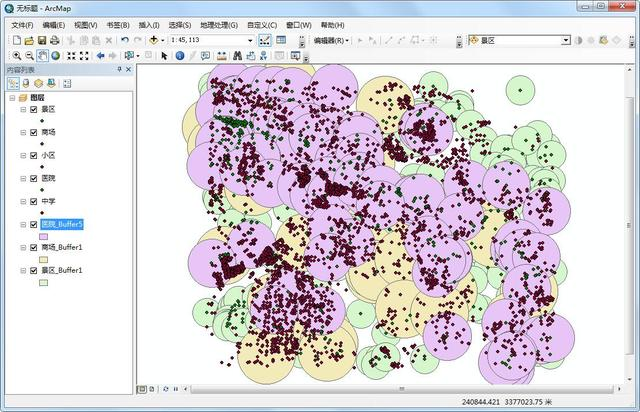Switch to list by source
Viewport: 640px width, 412px height.
(x=26, y=83)
